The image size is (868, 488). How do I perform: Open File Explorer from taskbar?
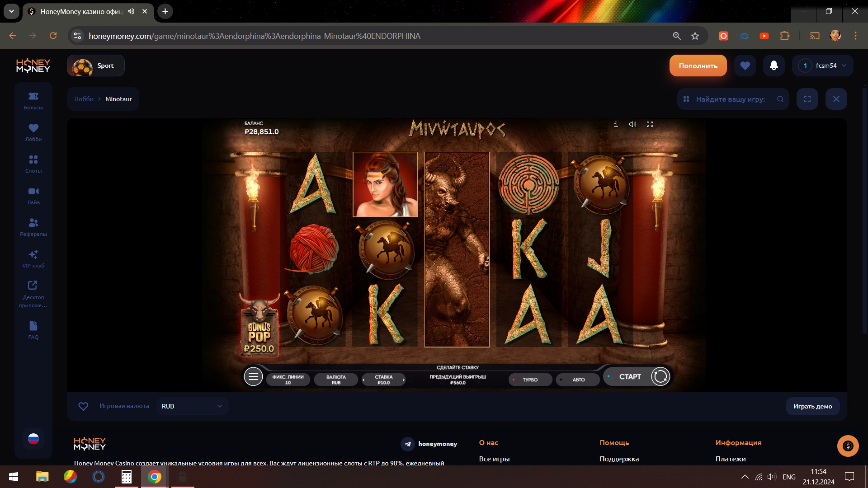(x=42, y=477)
